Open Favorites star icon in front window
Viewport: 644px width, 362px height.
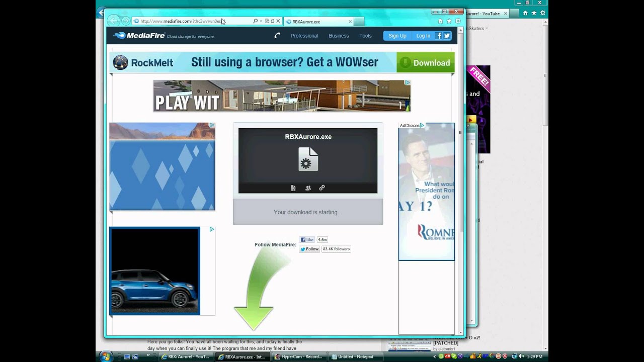click(449, 21)
